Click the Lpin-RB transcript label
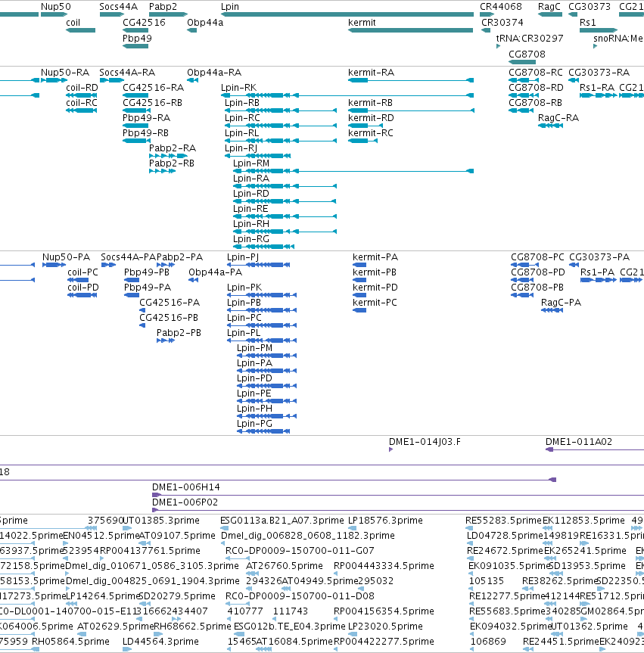 (242, 102)
